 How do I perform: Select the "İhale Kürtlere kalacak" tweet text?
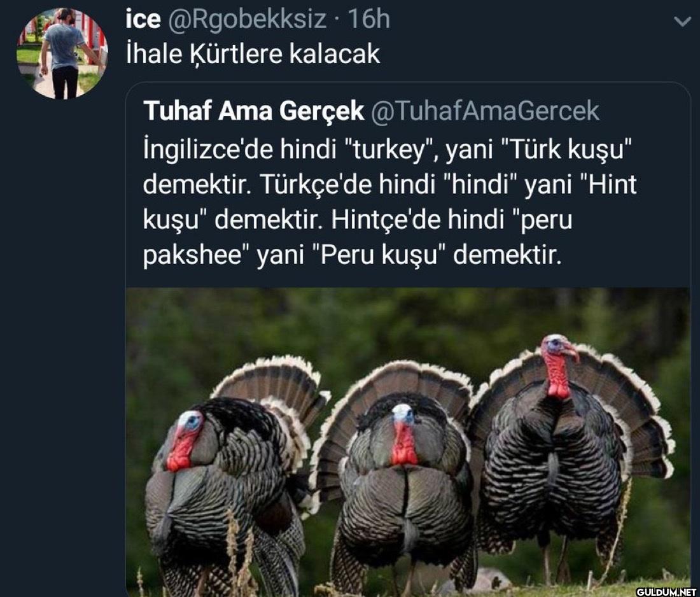tap(253, 54)
